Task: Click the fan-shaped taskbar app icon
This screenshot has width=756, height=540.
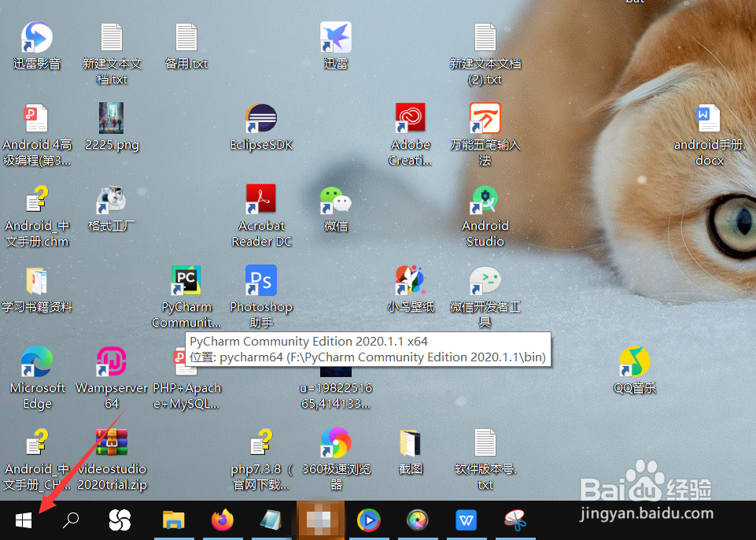Action: 120,520
